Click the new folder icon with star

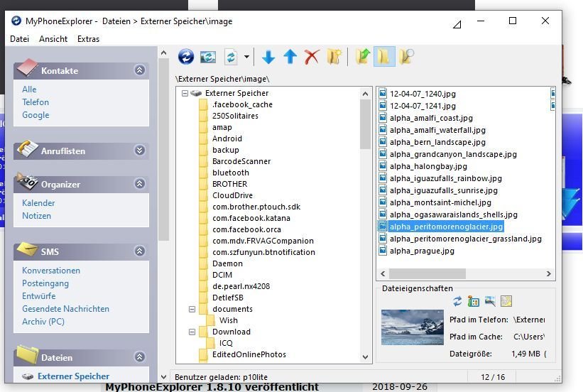pos(334,57)
